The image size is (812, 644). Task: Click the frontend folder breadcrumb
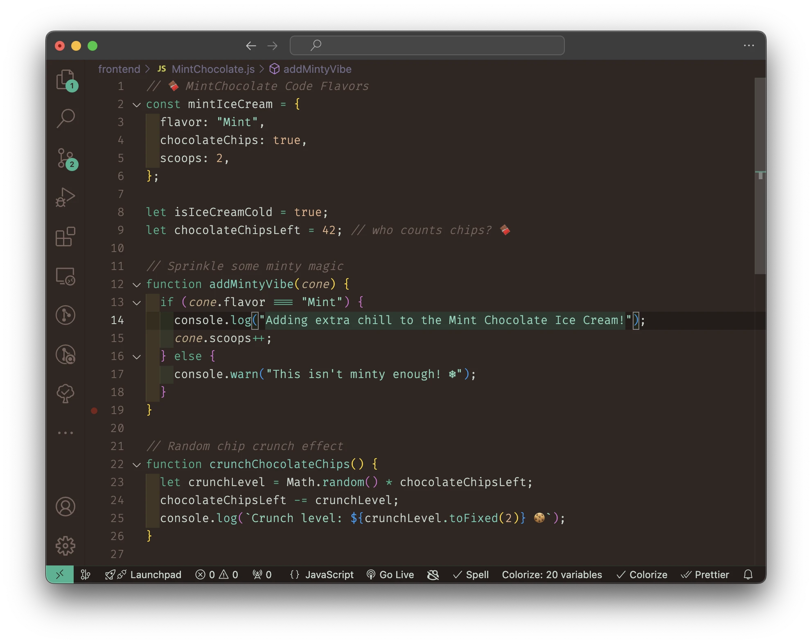[x=119, y=69]
